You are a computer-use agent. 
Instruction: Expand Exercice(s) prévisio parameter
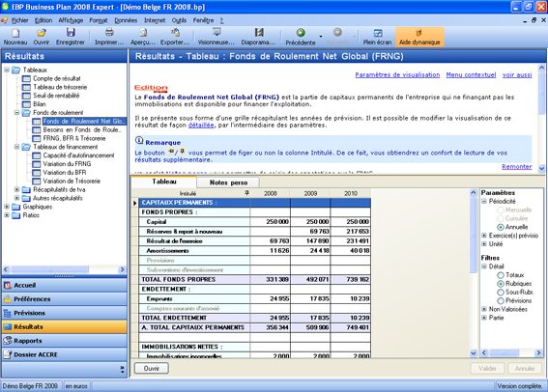tap(484, 236)
